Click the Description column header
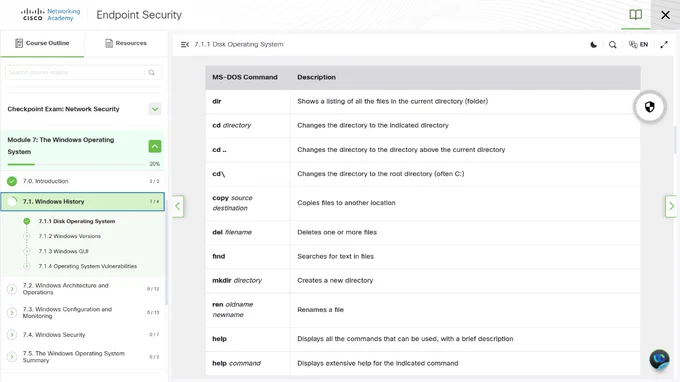 (316, 77)
